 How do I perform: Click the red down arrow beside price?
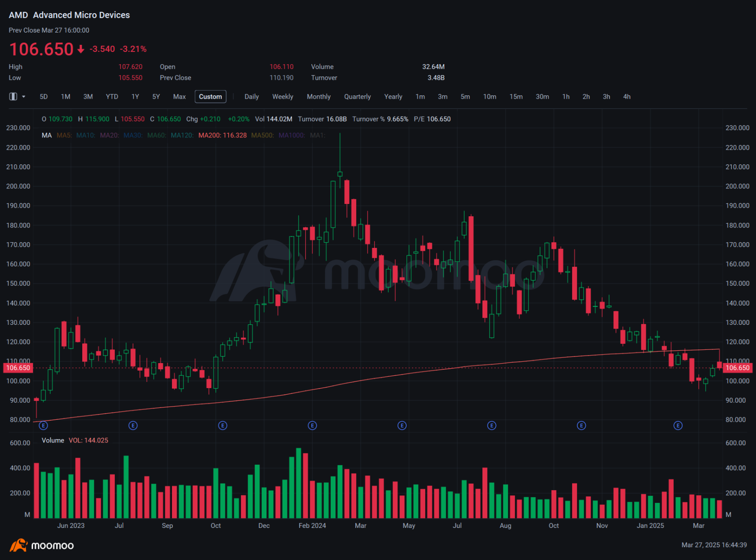(81, 49)
